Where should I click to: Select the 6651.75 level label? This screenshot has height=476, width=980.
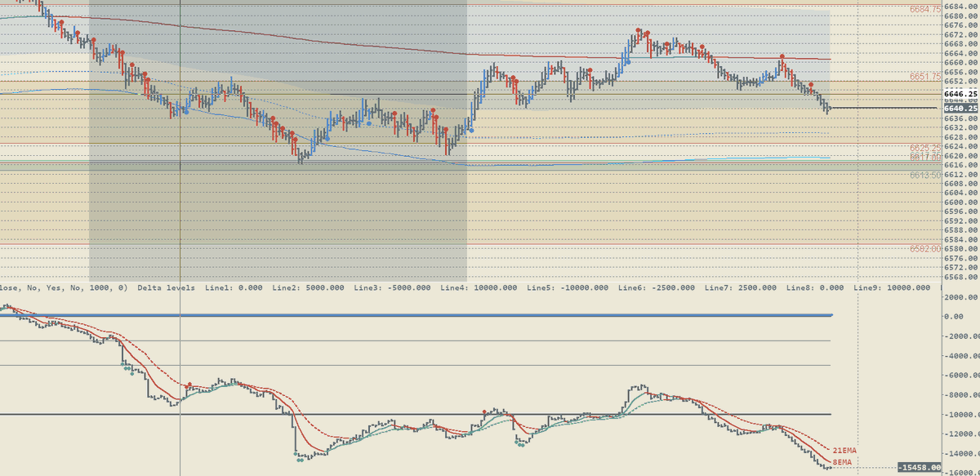pyautogui.click(x=924, y=76)
